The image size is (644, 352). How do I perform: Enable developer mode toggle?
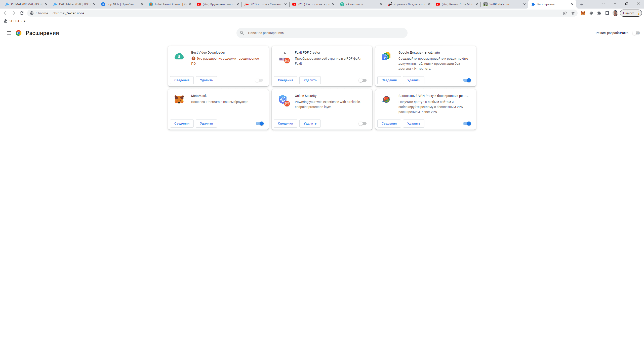pyautogui.click(x=636, y=33)
